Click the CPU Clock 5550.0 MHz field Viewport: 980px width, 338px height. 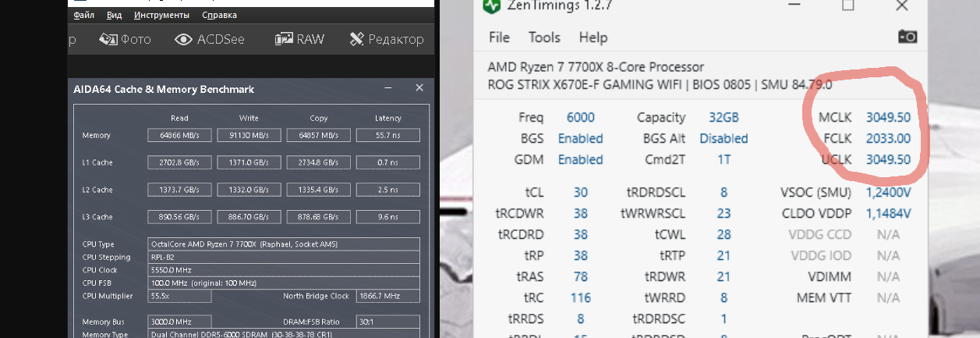click(284, 270)
